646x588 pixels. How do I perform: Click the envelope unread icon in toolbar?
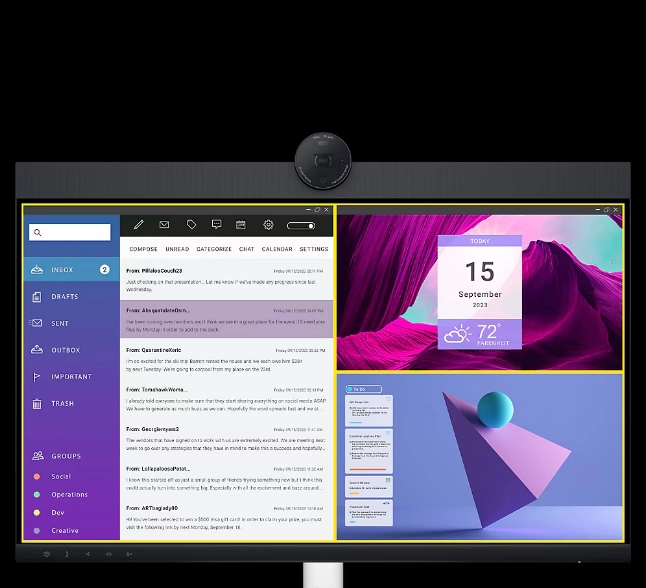pos(164,225)
